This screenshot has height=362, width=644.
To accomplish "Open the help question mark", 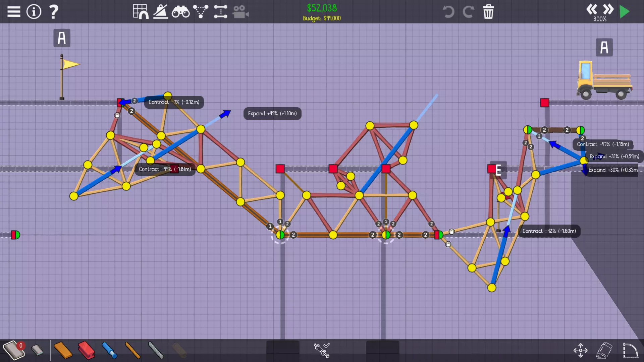I will pyautogui.click(x=54, y=12).
